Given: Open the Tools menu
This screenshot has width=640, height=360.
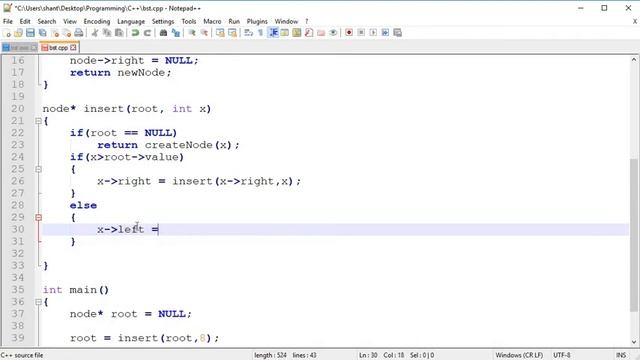Looking at the screenshot, I should (189, 21).
